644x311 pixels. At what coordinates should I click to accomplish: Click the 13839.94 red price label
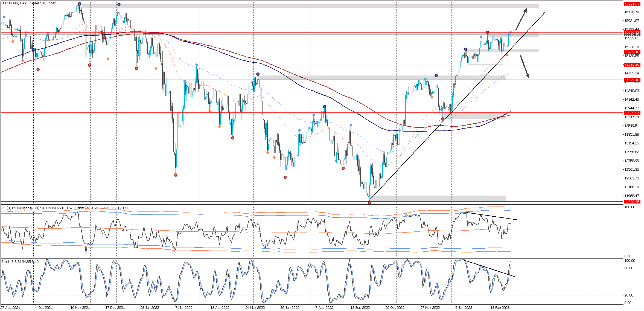632,113
